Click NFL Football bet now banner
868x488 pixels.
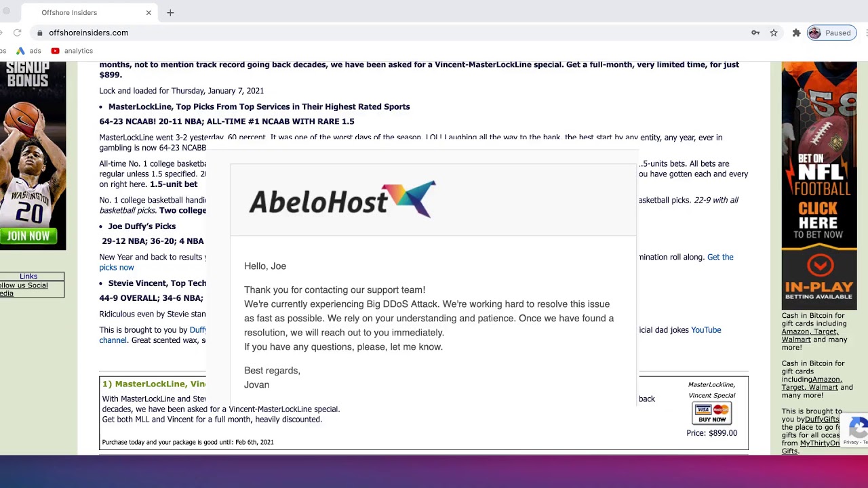pos(819,185)
